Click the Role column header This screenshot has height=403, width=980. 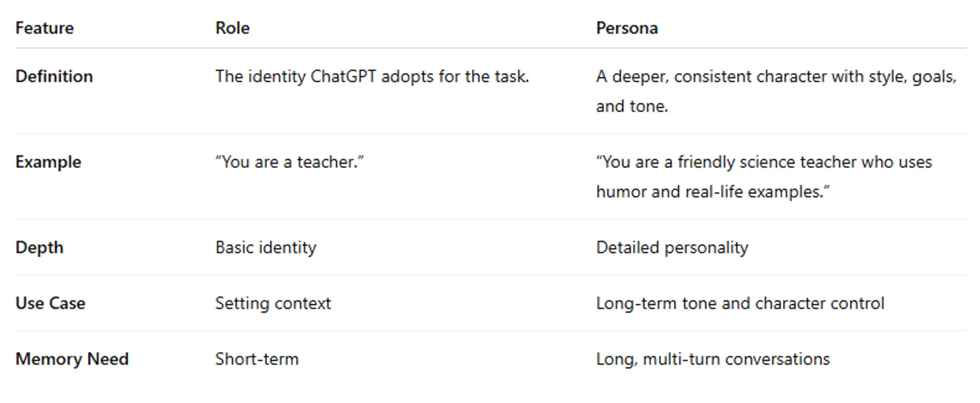pyautogui.click(x=232, y=28)
